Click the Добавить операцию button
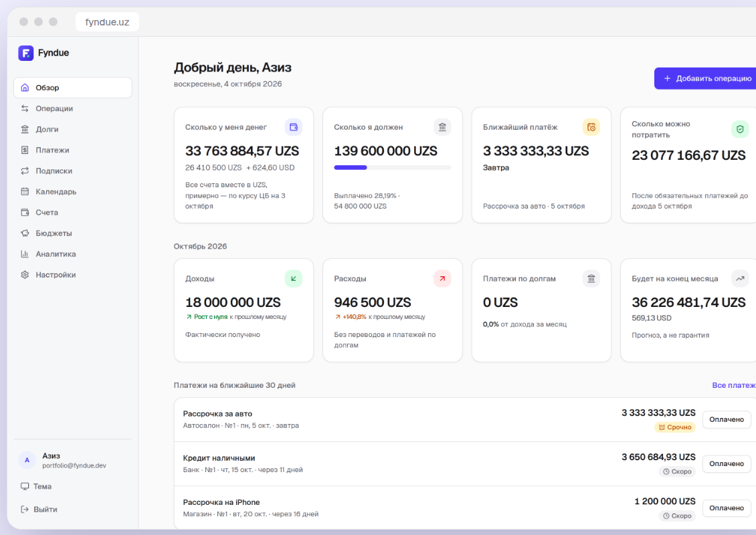Viewport: 756px width, 535px height. tap(705, 78)
